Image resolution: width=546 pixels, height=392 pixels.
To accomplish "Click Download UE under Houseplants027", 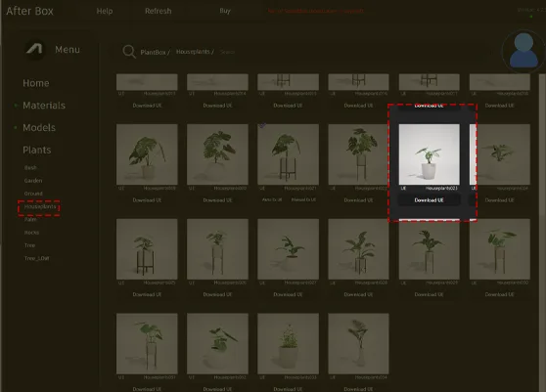I will pos(288,294).
